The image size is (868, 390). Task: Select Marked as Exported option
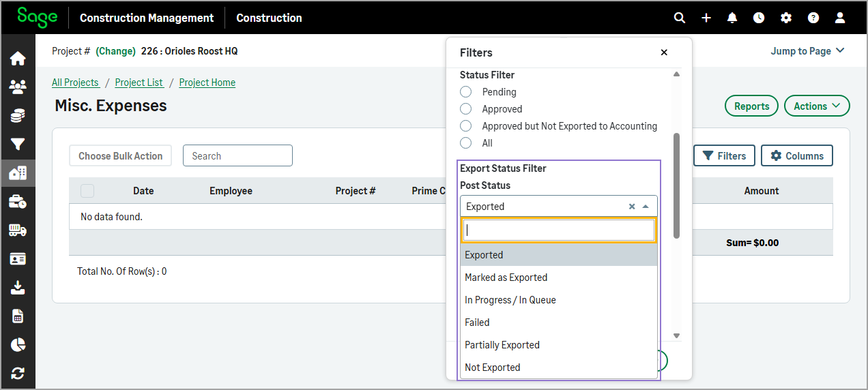506,277
